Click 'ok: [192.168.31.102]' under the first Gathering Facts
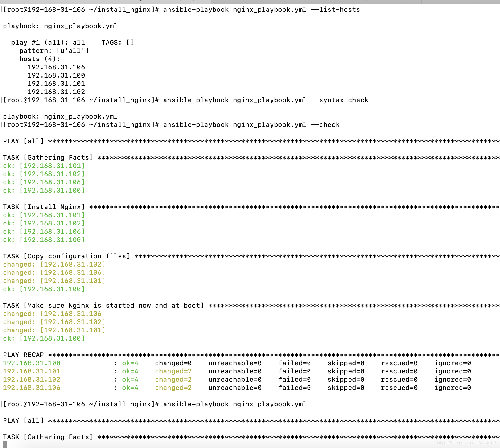The width and height of the screenshot is (500, 448). (x=44, y=174)
